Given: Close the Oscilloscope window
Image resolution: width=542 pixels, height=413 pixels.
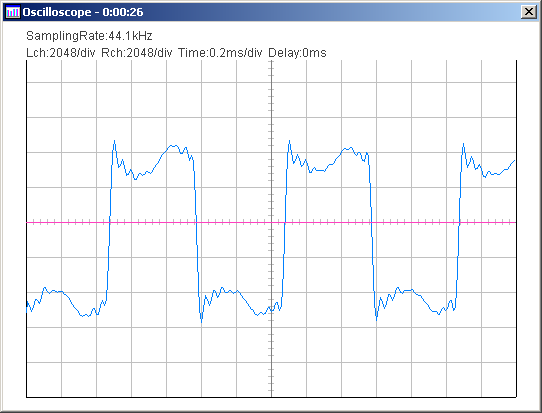Looking at the screenshot, I should (x=529, y=12).
